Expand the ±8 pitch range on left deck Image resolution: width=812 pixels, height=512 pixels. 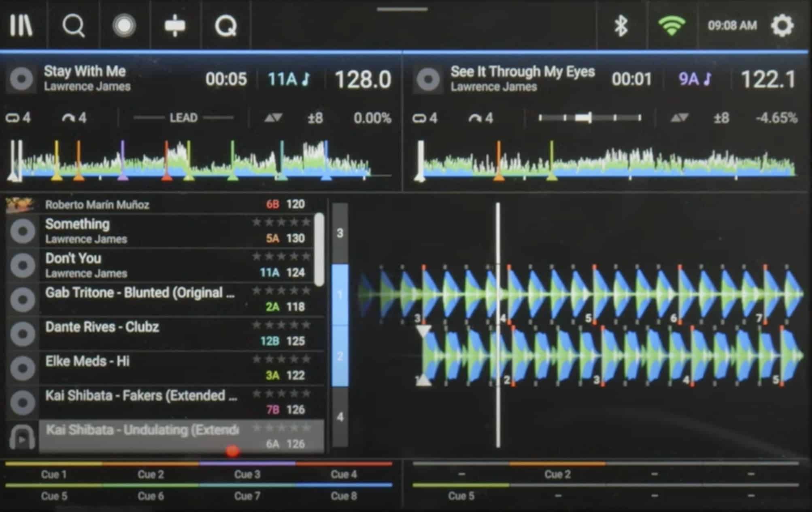point(315,118)
